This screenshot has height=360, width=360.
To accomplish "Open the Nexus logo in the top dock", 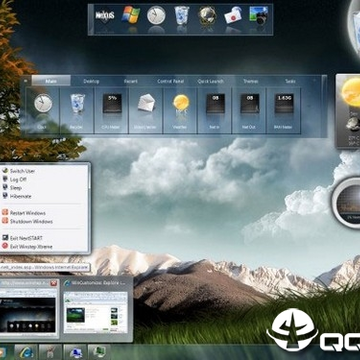I will (105, 15).
